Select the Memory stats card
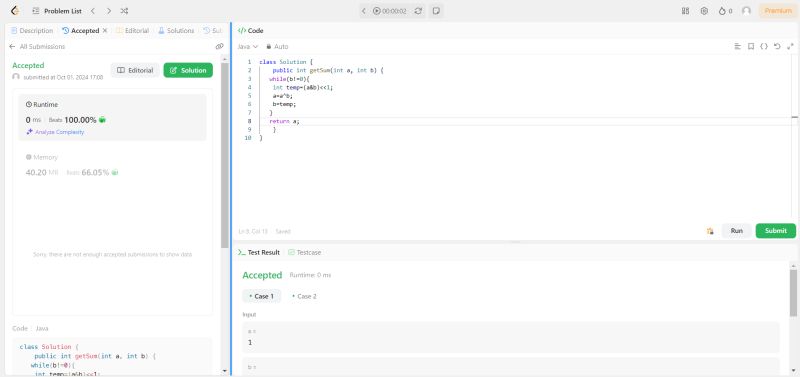800x377 pixels. (x=112, y=165)
